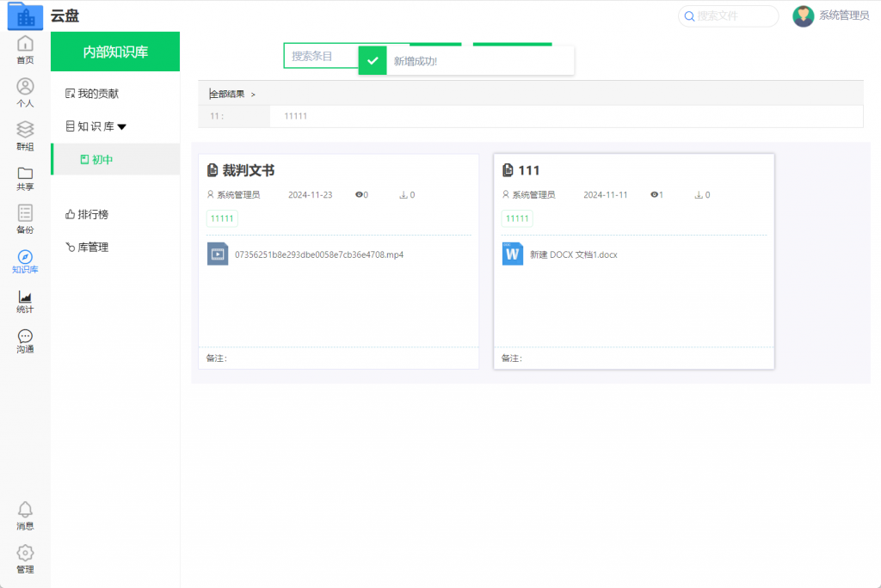
Task: Click the 搜索条目 search input
Action: [320, 56]
